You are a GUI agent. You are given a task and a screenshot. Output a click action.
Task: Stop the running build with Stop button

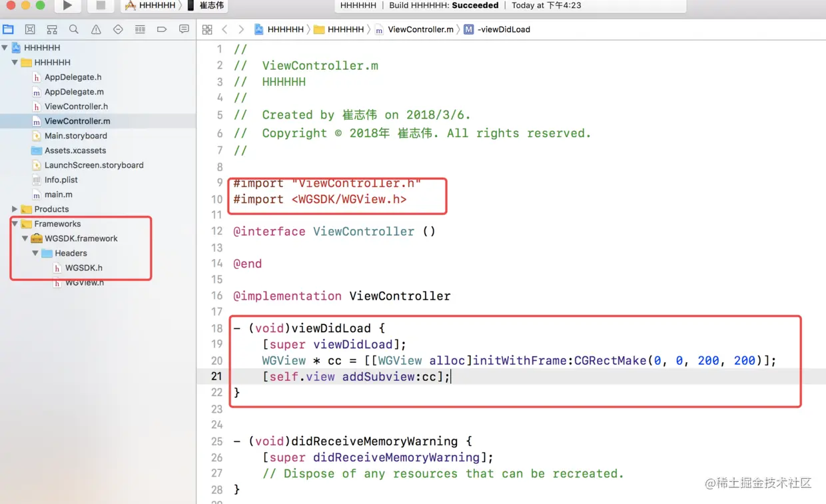pyautogui.click(x=101, y=5)
